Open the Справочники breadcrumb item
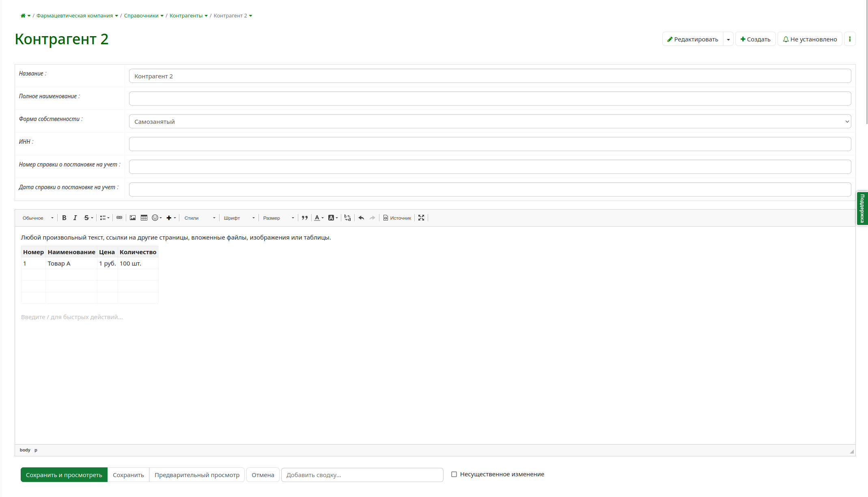Viewport: 868px width, 497px height. [141, 16]
